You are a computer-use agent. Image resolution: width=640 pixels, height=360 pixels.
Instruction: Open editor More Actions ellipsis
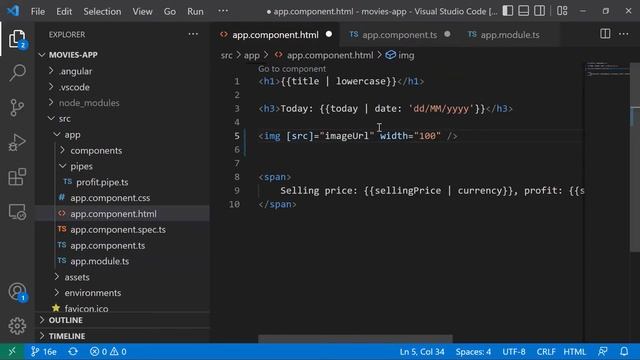[x=624, y=34]
